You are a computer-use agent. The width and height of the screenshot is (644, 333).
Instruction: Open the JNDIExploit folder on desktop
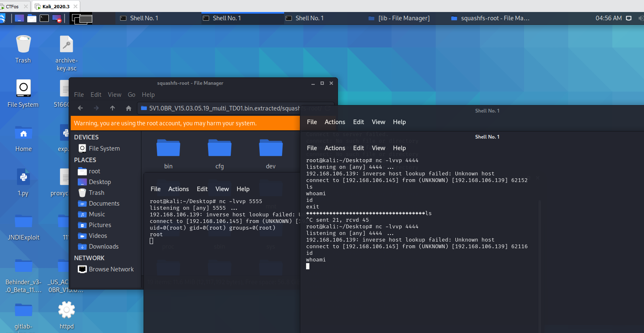23,227
